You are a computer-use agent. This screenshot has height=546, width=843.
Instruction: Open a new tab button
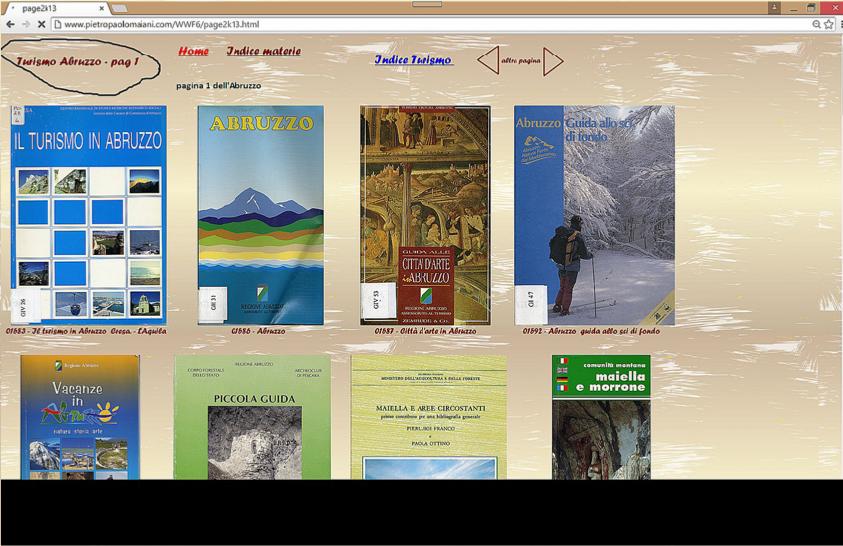[119, 8]
